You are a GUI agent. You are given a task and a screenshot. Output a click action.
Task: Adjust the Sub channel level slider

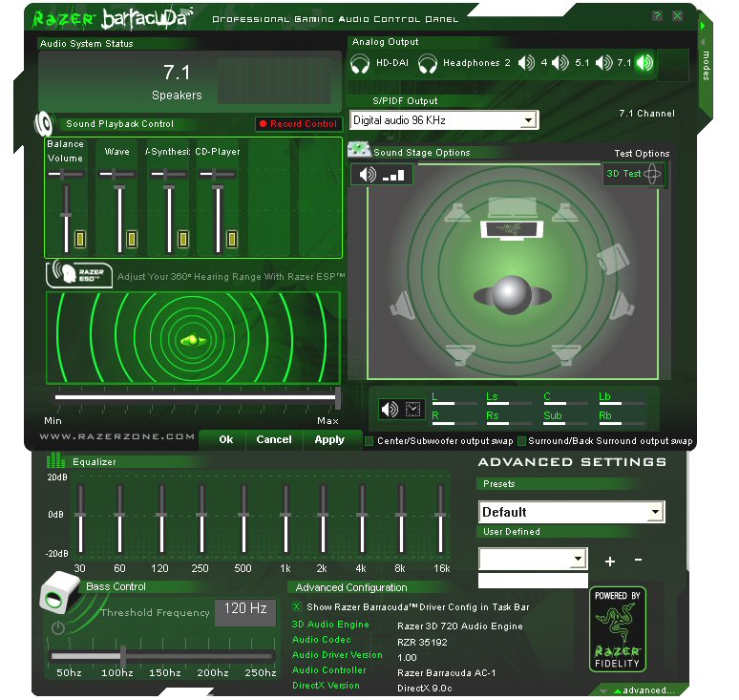pyautogui.click(x=566, y=423)
